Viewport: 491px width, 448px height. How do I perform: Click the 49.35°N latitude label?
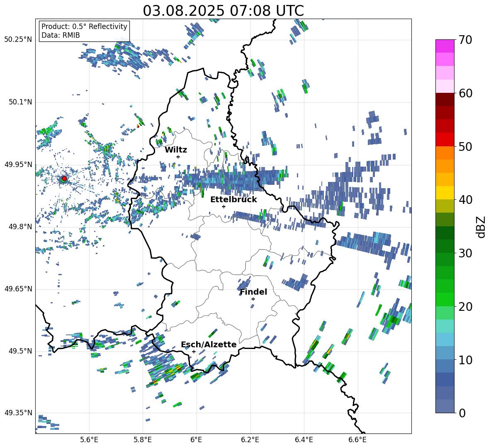(x=18, y=413)
